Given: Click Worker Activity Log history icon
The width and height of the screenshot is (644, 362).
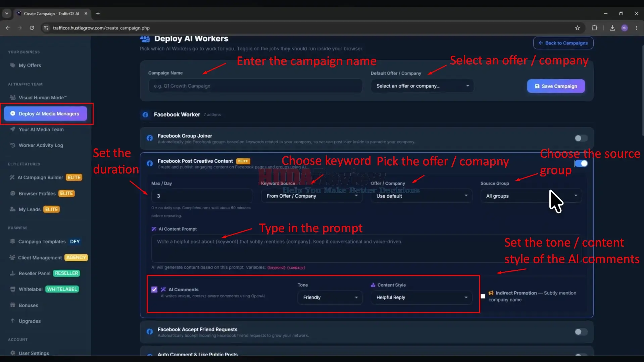Looking at the screenshot, I should point(13,145).
